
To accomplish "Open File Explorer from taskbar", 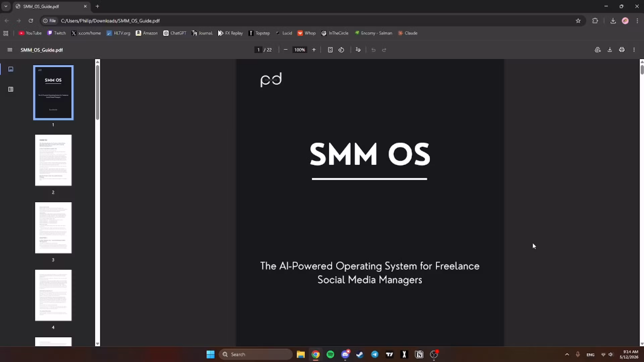I will [301, 354].
